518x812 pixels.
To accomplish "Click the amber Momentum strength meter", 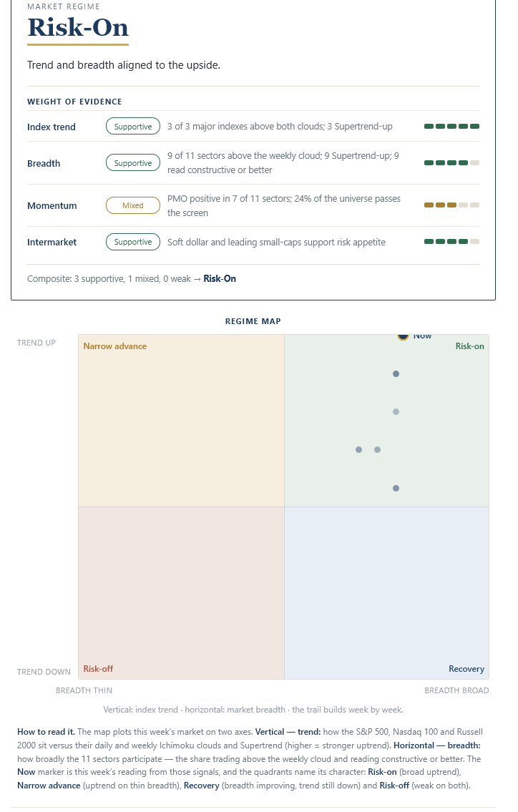I will [451, 205].
